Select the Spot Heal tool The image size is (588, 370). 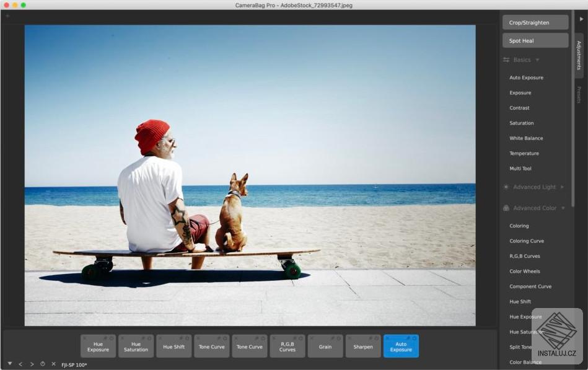tap(535, 40)
